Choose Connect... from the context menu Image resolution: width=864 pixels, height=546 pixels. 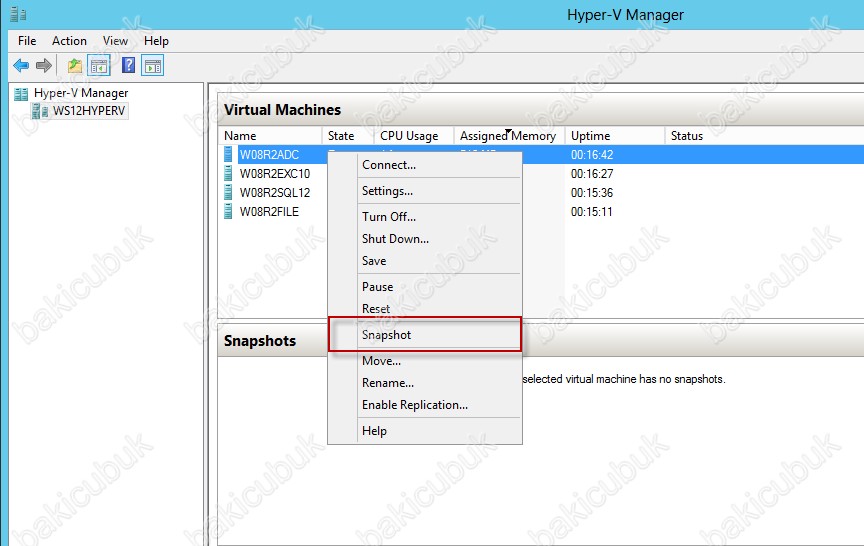(425, 165)
